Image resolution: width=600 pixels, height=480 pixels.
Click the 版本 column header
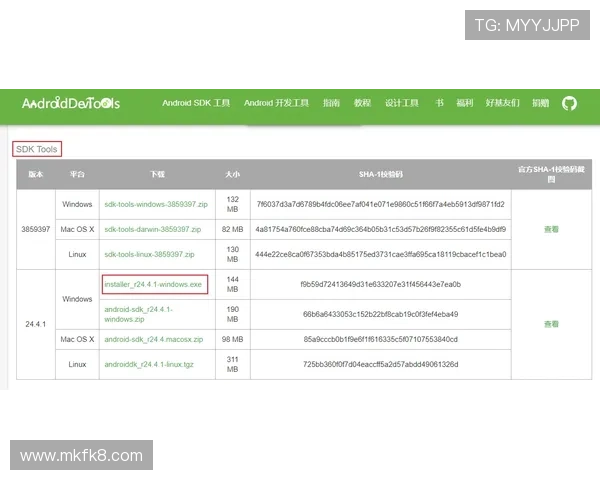click(36, 174)
